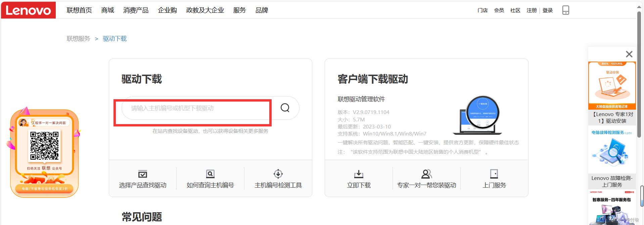Open the 服务 menu item

click(239, 10)
